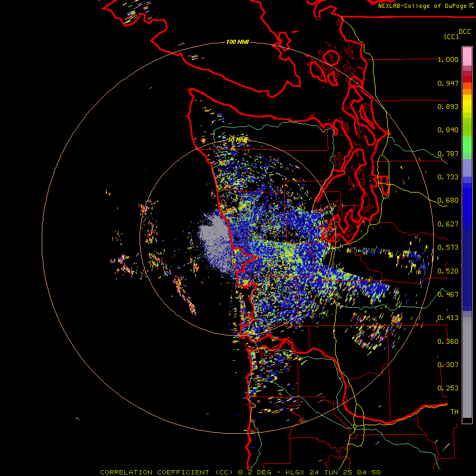Select the 1.000 legend value
Screen dimensions: 476x476
(448, 60)
